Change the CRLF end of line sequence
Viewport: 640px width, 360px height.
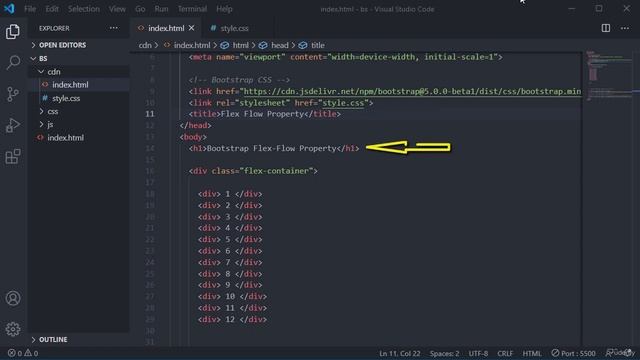click(x=505, y=353)
